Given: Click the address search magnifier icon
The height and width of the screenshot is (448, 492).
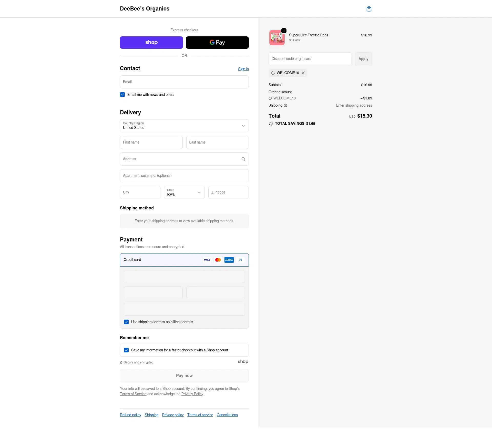Looking at the screenshot, I should (x=243, y=159).
